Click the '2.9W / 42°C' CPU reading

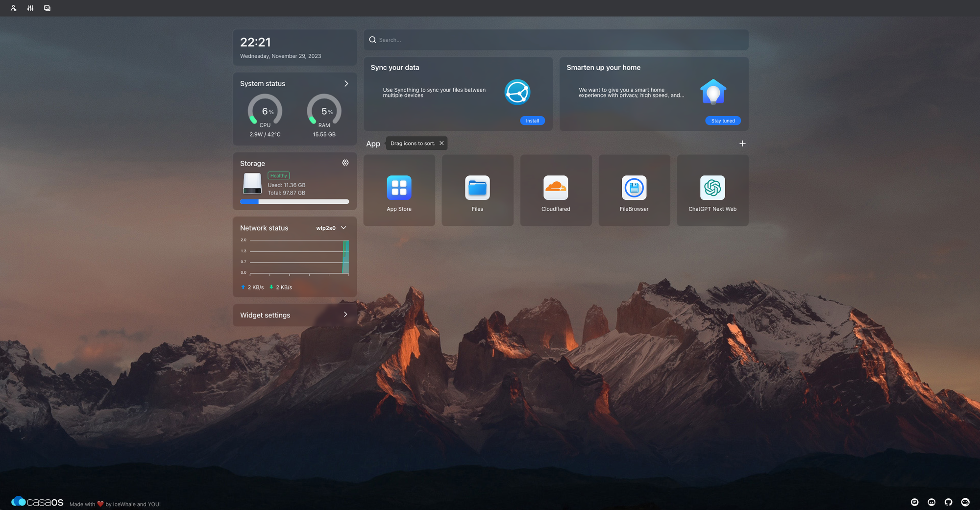265,134
